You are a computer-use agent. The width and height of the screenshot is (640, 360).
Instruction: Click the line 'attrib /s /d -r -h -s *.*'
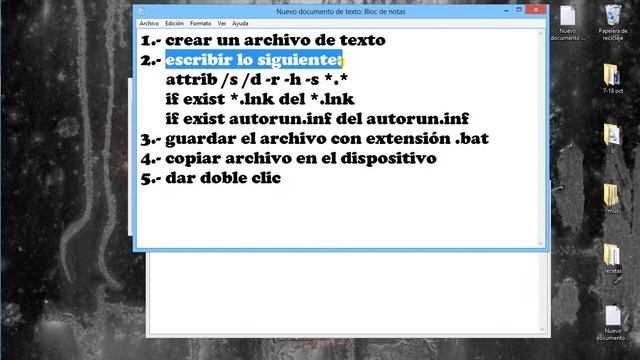[x=256, y=79]
